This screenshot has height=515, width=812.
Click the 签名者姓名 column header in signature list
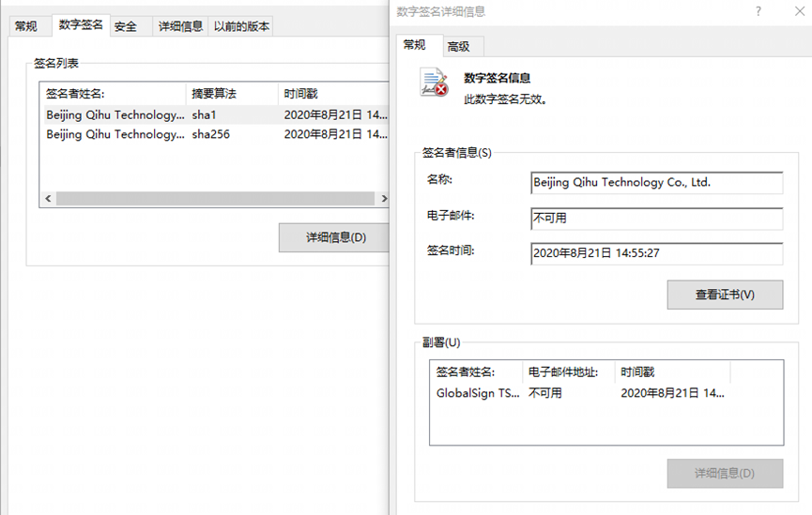coord(113,94)
